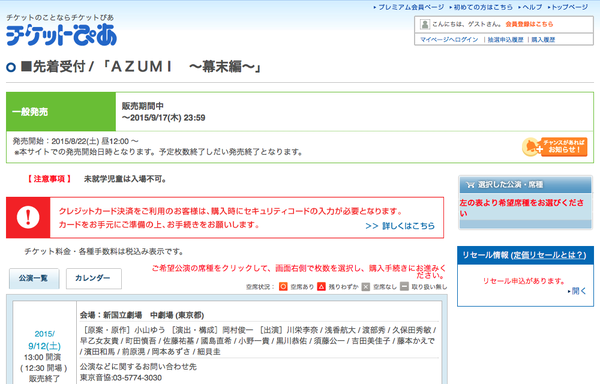Image resolution: width=600 pixels, height=384 pixels.
Task: Click the 未就学児童は入場不可 notice text
Action: (x=125, y=179)
